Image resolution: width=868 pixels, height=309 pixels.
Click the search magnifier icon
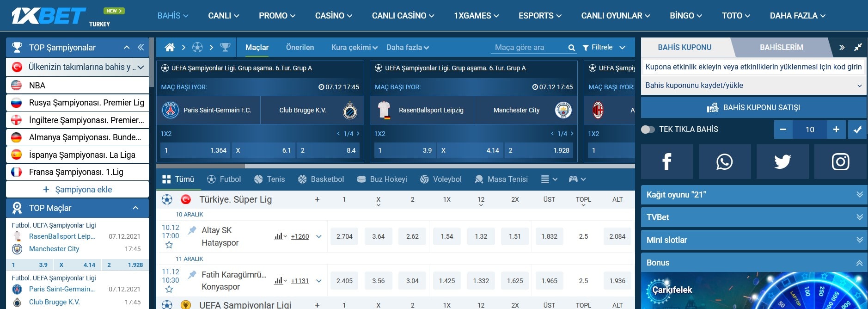point(572,48)
